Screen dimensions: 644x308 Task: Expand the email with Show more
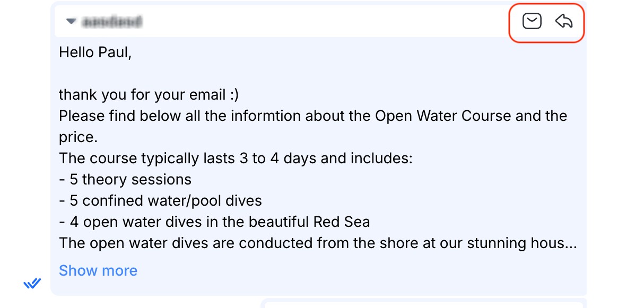(x=98, y=270)
